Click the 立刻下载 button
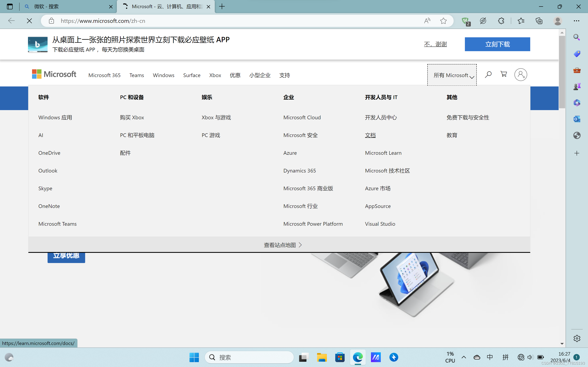This screenshot has width=588, height=367. pos(497,44)
